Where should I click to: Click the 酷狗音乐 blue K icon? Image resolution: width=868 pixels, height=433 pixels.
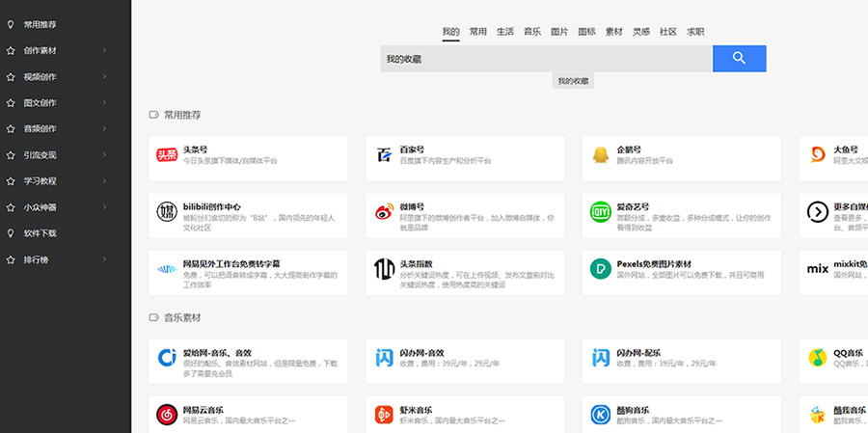(x=600, y=415)
